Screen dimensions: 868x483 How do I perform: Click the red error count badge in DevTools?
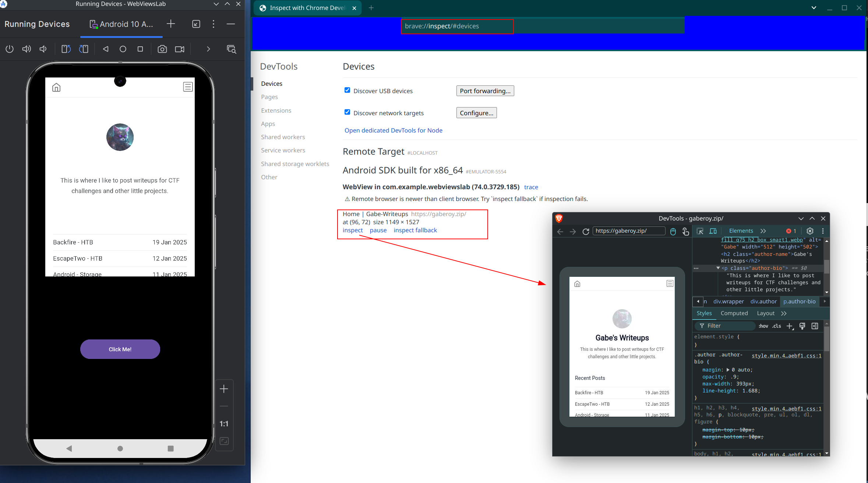[x=791, y=231]
